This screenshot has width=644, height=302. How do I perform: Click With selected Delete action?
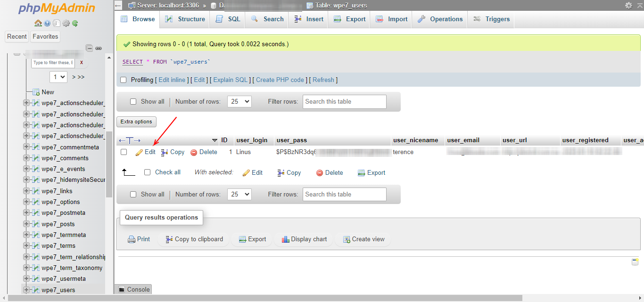point(330,173)
